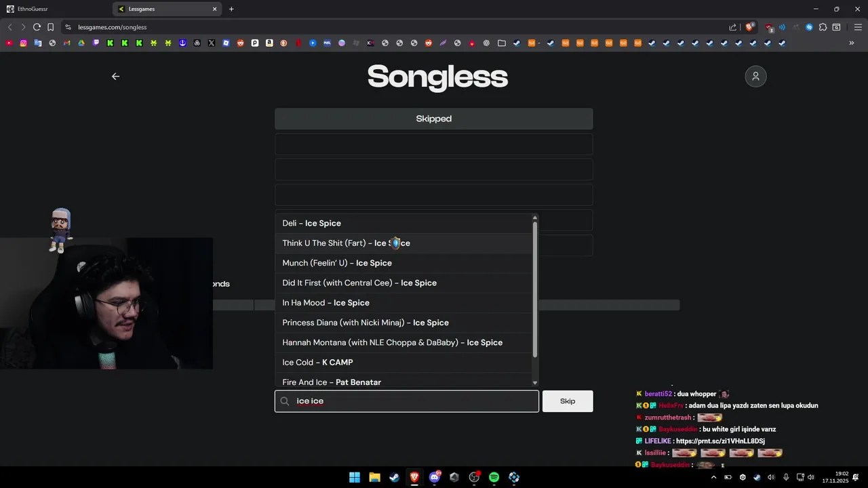Image resolution: width=868 pixels, height=488 pixels.
Task: Open the X (Twitter) bookmark
Action: 212,43
